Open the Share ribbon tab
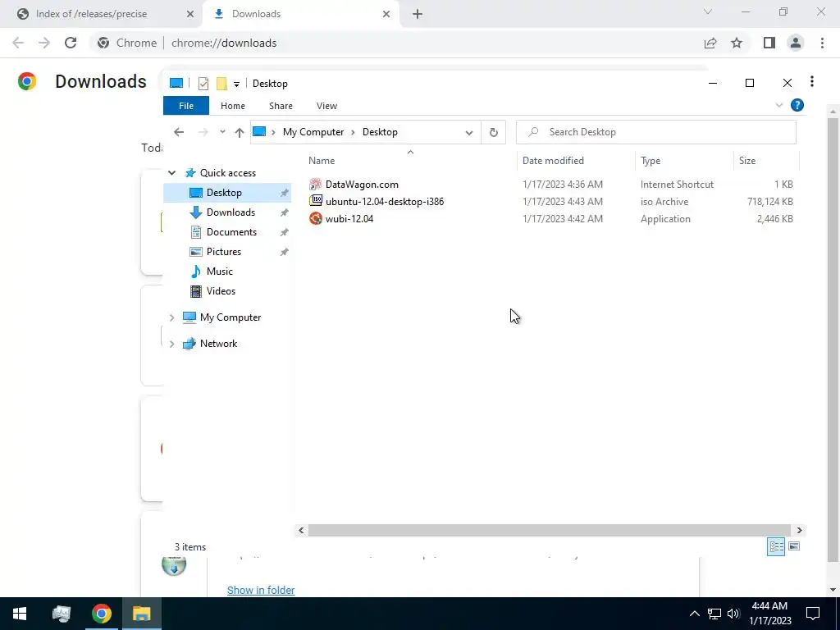 281,106
